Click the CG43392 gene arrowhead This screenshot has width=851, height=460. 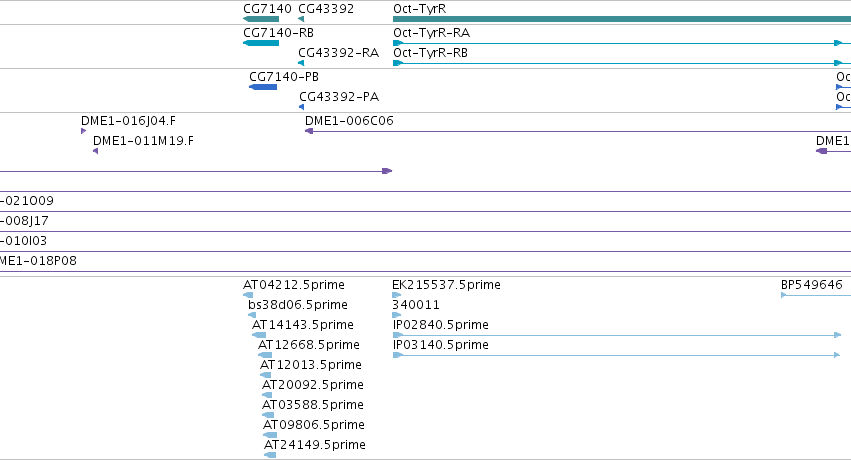click(301, 19)
